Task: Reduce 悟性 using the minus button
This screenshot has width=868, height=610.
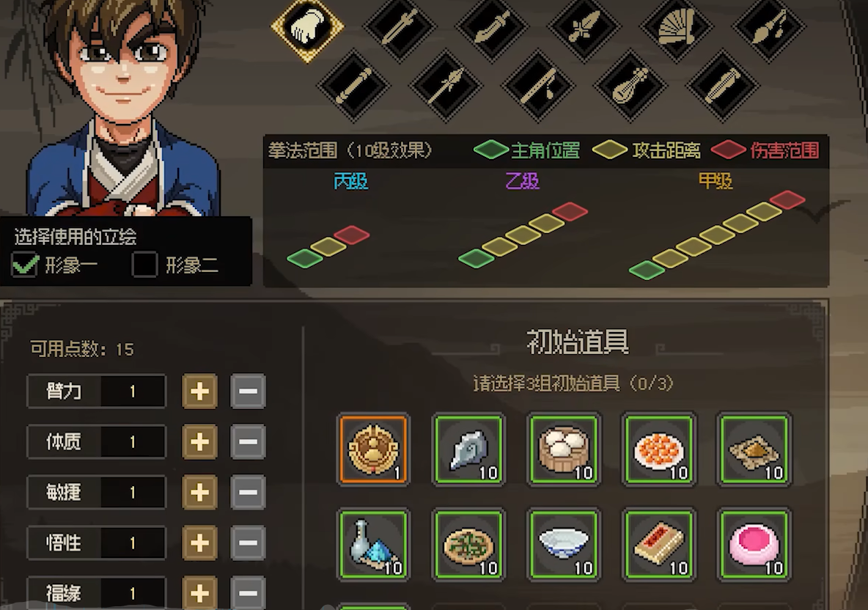Action: 248,543
